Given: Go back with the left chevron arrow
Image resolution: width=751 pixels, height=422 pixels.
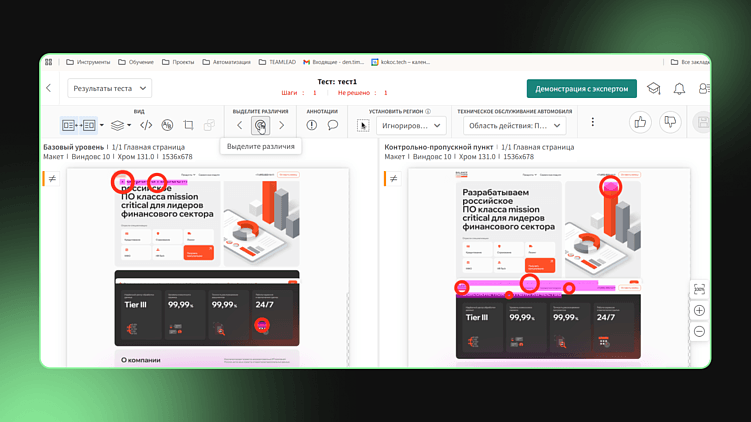Looking at the screenshot, I should click(48, 88).
